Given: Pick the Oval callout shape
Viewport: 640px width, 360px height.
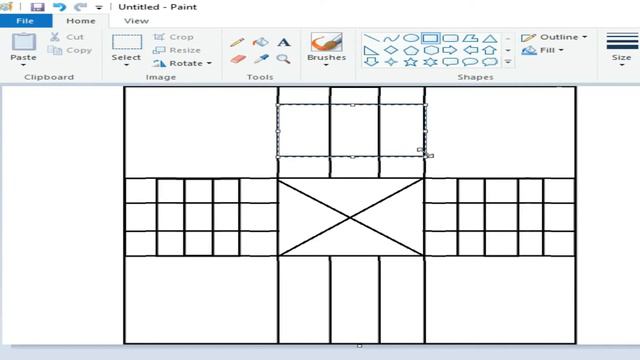Looking at the screenshot, I should (470, 62).
